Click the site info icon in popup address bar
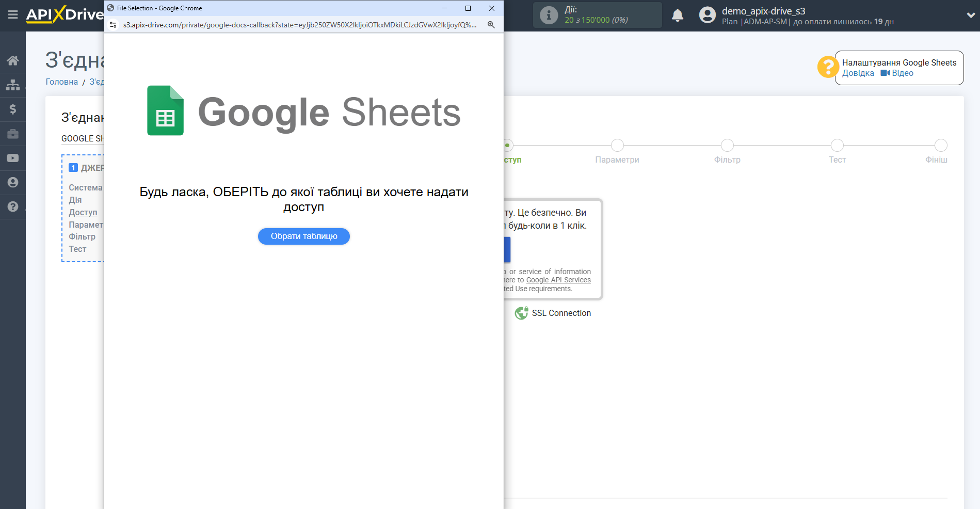This screenshot has height=509, width=980. (x=113, y=25)
